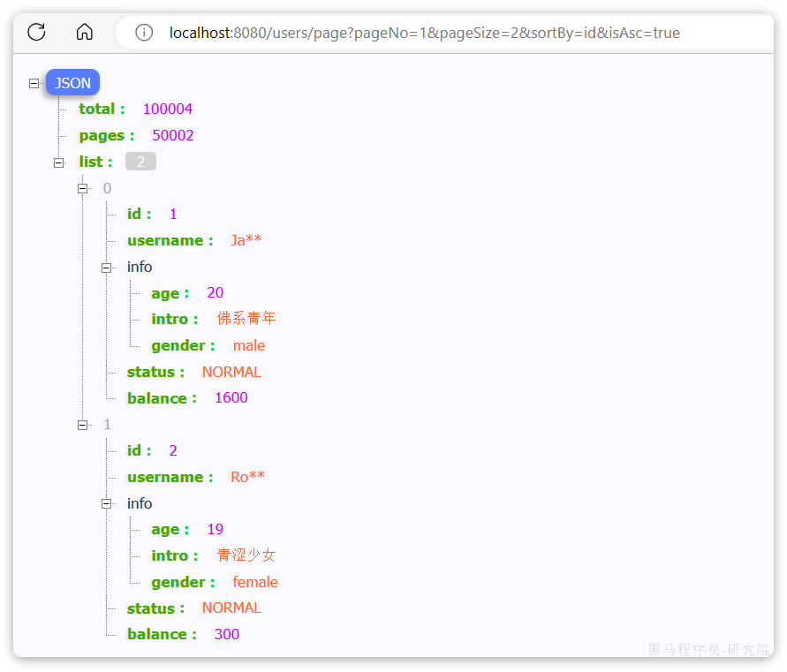This screenshot has width=787, height=672.
Task: Select the pages value 50002
Action: [x=173, y=135]
